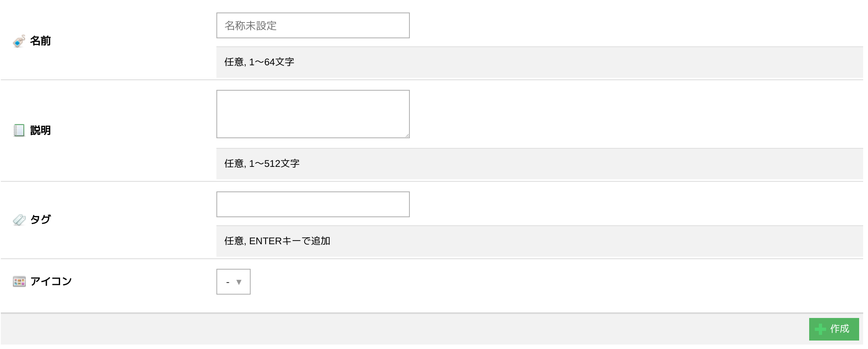
Task: Click the label tag icon beside タグ
Action: pyautogui.click(x=19, y=220)
